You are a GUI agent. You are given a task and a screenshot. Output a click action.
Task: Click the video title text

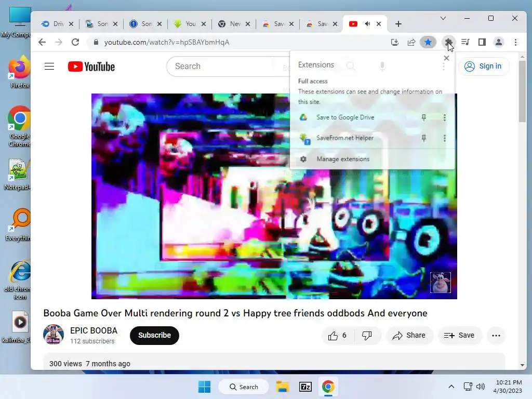235,313
